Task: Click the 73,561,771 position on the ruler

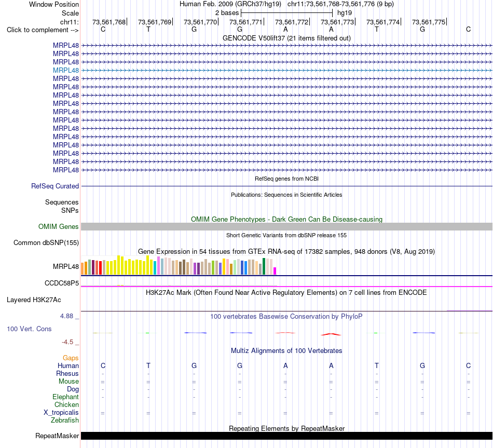Action: click(x=246, y=22)
